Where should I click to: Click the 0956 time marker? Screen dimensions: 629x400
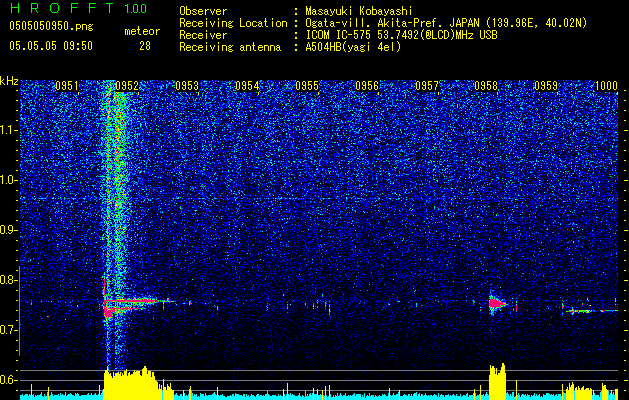367,86
